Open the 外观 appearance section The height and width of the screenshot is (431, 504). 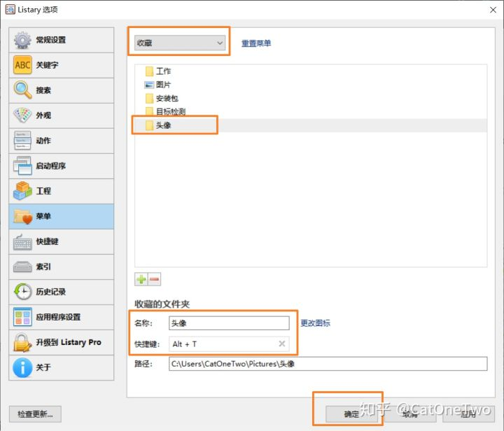[x=61, y=115]
